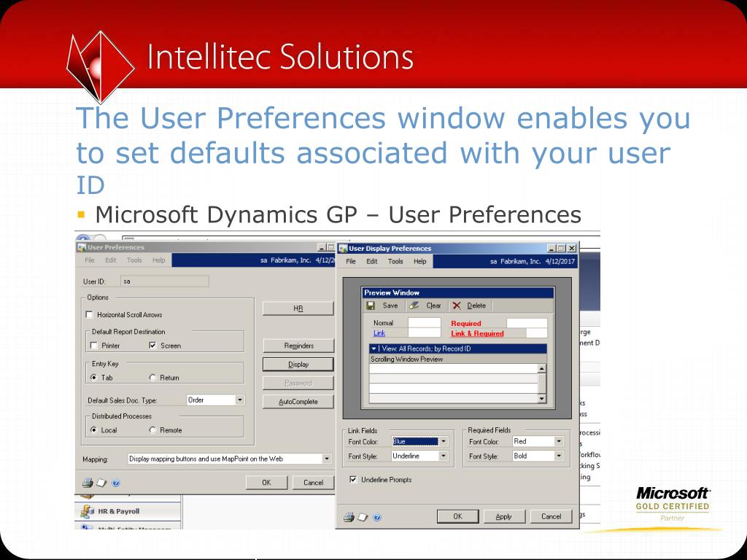Screen dimensions: 747x560
Task: Open the Mapping dropdown list
Action: 326,459
